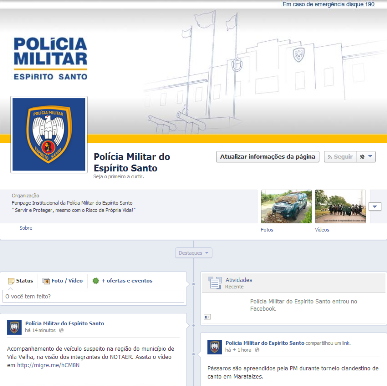
Task: Open the page's shield profile picture
Action: pyautogui.click(x=49, y=134)
